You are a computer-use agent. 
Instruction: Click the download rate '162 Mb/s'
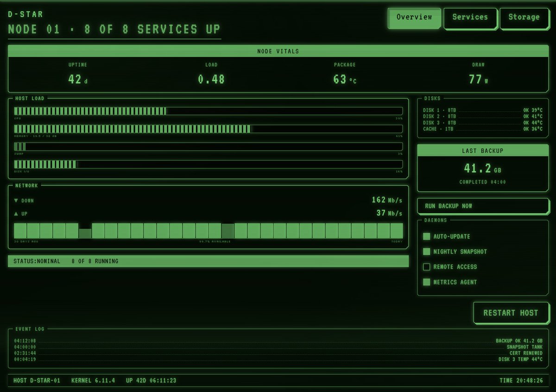387,200
